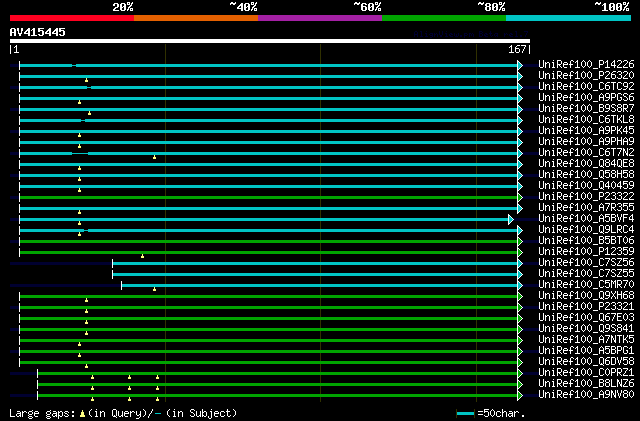Select subject label UniRef100_Q67E03

pos(586,318)
